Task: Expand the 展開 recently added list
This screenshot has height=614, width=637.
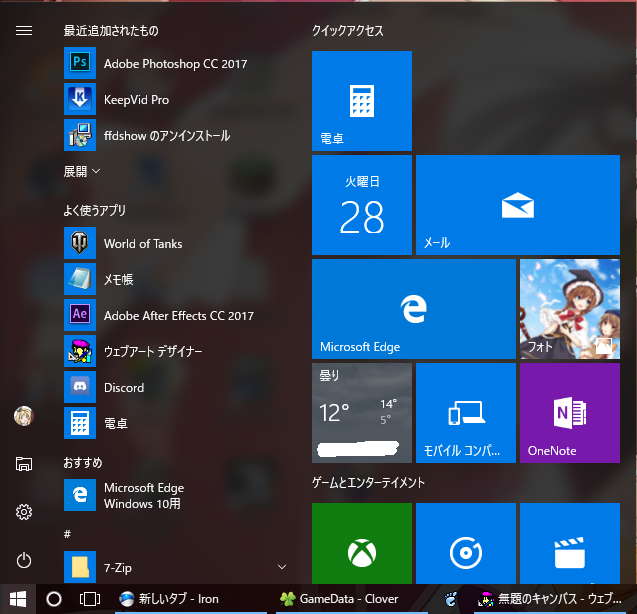Action: pos(82,171)
